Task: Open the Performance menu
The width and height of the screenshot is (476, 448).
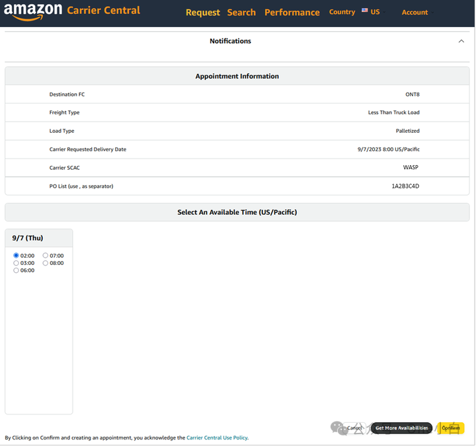Action: click(292, 13)
